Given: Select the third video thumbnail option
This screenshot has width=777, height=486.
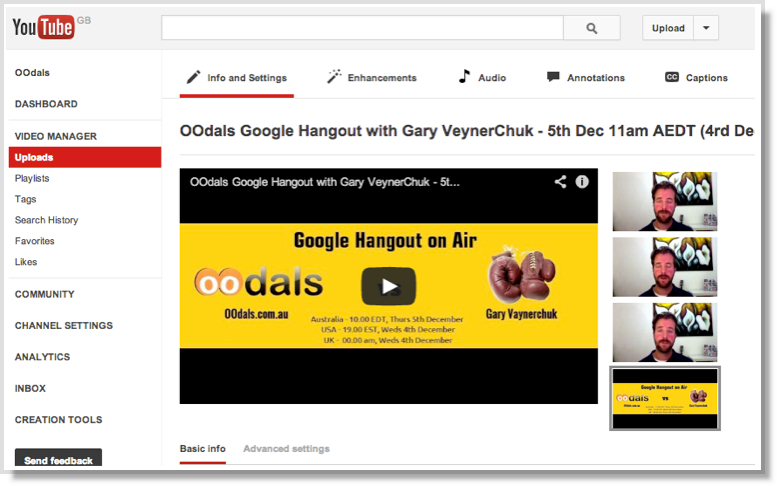Looking at the screenshot, I should (x=665, y=332).
